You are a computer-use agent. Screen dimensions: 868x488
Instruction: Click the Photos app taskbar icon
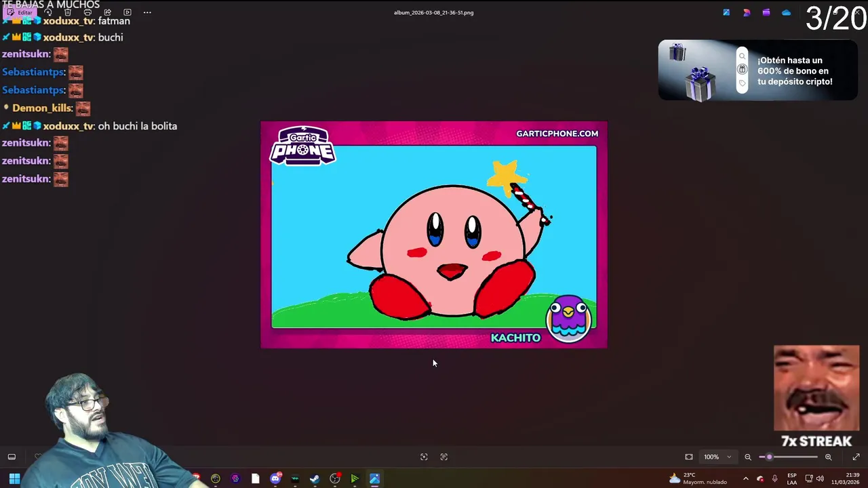(x=374, y=479)
